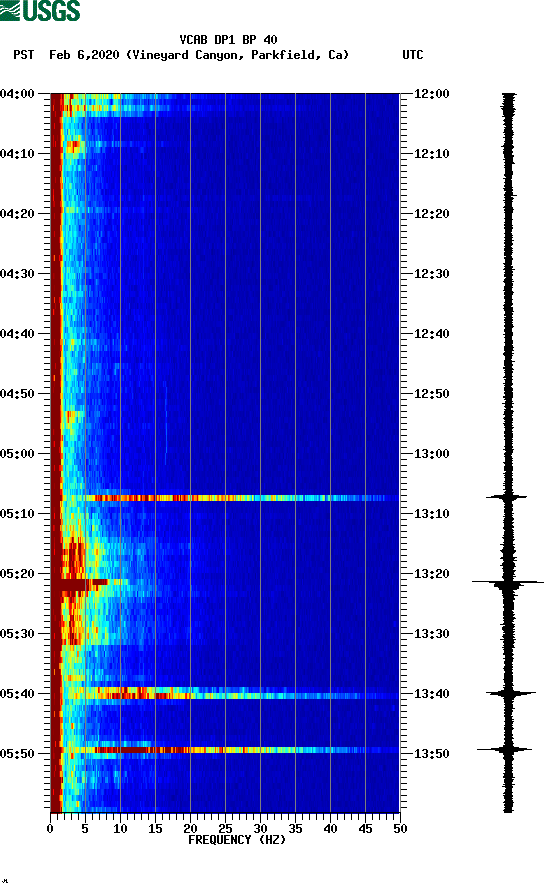Image resolution: width=552 pixels, height=892 pixels.
Task: Click the '04:30' PST time label
Action: click(x=17, y=274)
